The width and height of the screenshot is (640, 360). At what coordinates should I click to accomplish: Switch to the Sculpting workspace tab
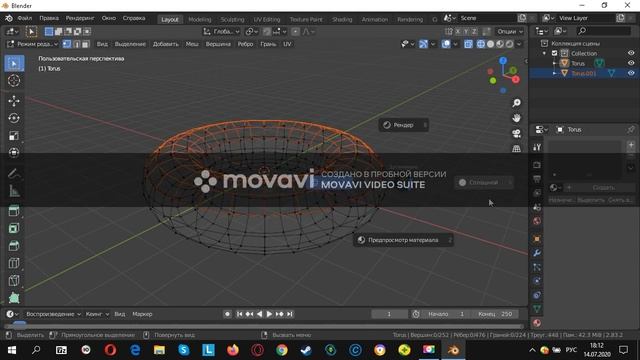[232, 19]
